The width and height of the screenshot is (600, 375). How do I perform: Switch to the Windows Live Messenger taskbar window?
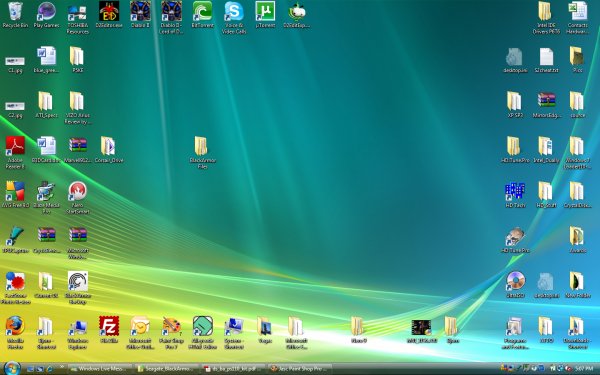[100, 369]
